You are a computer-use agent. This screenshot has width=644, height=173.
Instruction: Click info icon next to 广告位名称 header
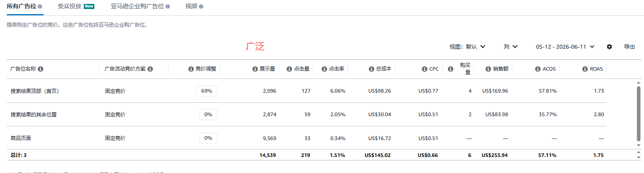[x=40, y=69]
